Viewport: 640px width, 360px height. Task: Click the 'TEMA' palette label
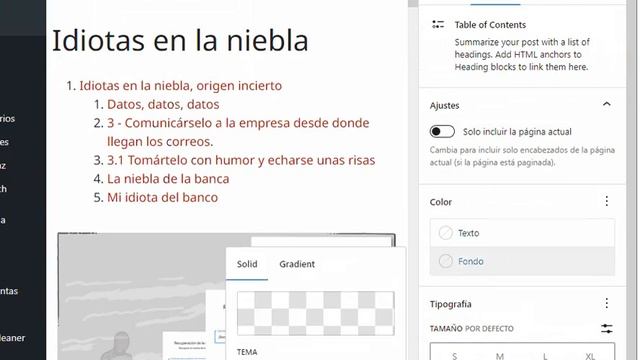pyautogui.click(x=247, y=352)
